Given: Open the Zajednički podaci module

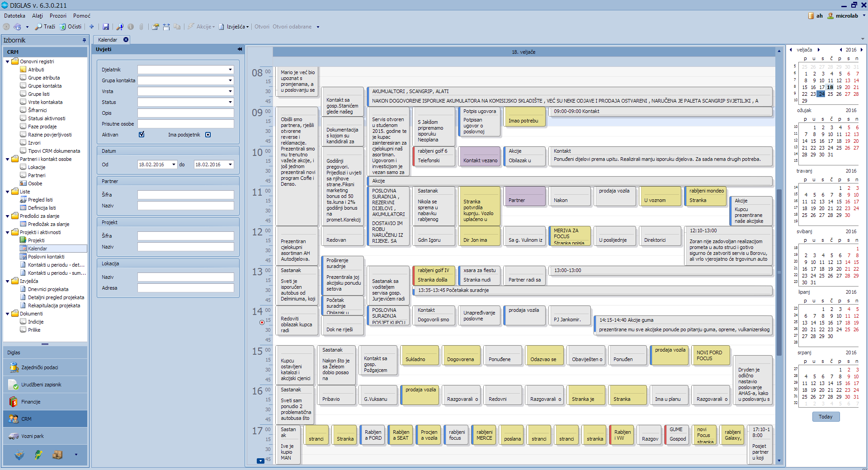Looking at the screenshot, I should click(39, 367).
